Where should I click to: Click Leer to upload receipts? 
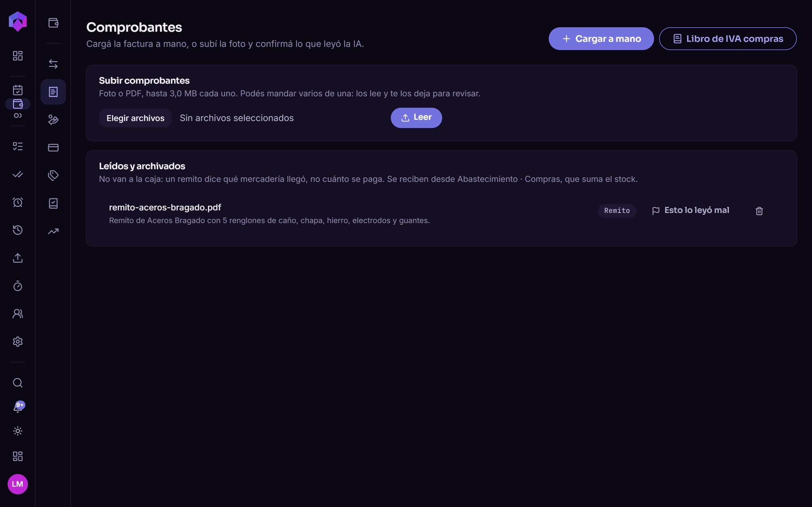(x=416, y=118)
